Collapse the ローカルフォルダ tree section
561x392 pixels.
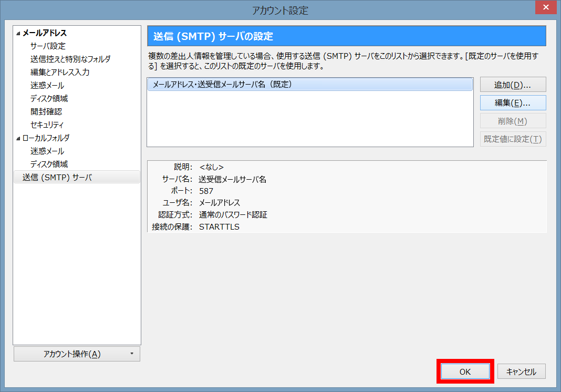pyautogui.click(x=18, y=138)
